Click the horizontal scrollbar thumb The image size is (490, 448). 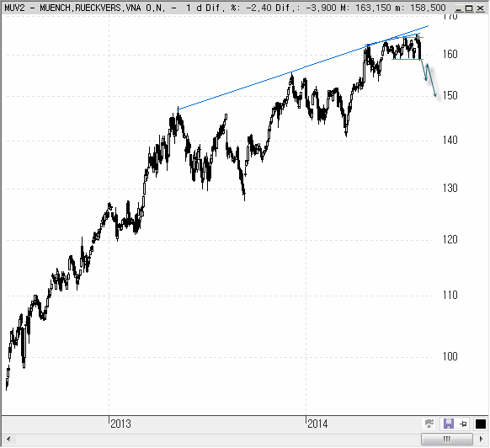tap(447, 440)
